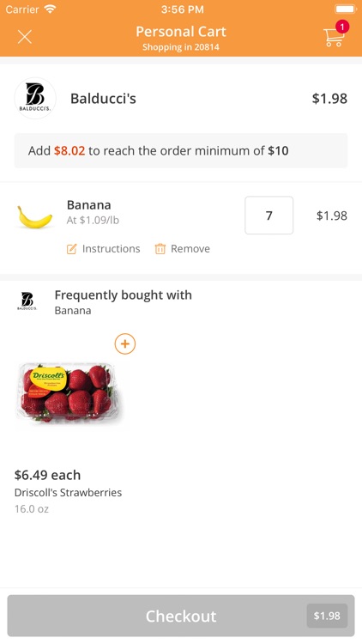Tap the Balducci's store logo
This screenshot has width=362, height=644.
[35, 98]
